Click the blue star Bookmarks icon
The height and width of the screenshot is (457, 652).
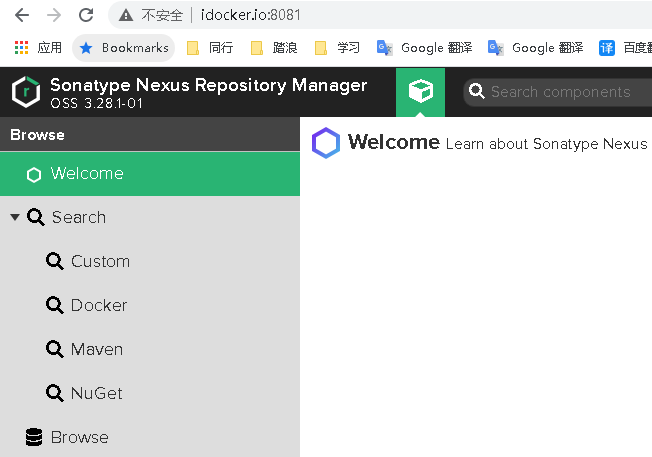pos(86,48)
